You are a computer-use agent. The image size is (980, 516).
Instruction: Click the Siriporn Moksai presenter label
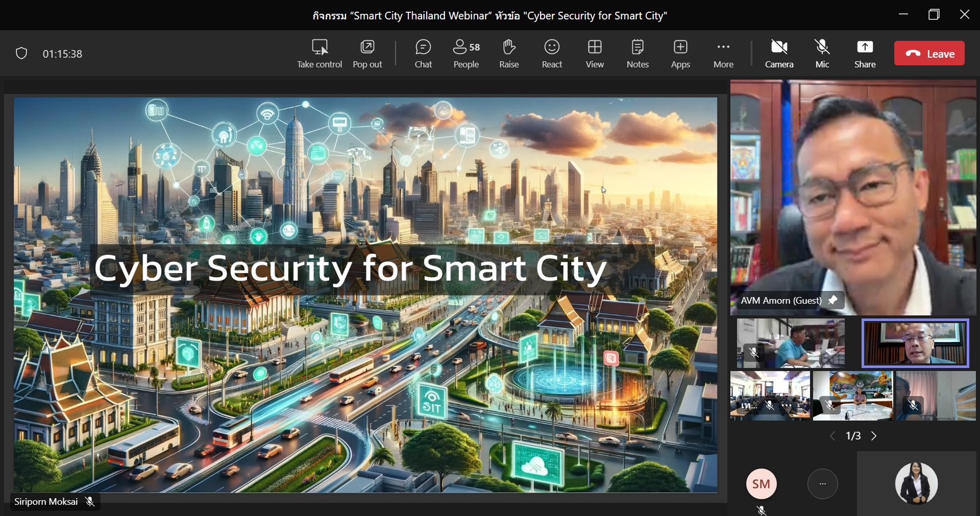tap(46, 502)
